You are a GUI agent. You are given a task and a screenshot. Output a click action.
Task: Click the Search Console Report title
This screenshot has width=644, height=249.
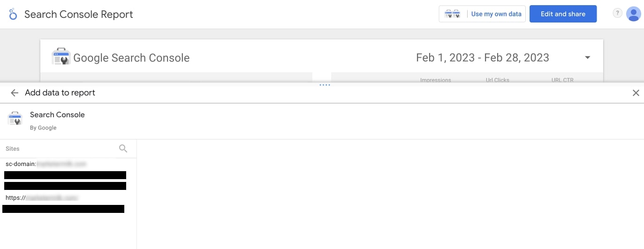point(78,15)
